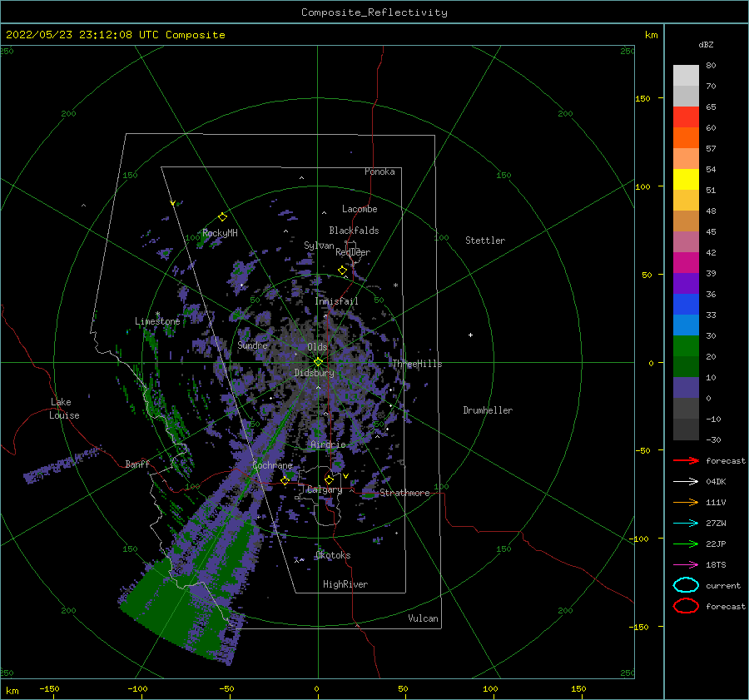Click the Didsbury town label

315,373
